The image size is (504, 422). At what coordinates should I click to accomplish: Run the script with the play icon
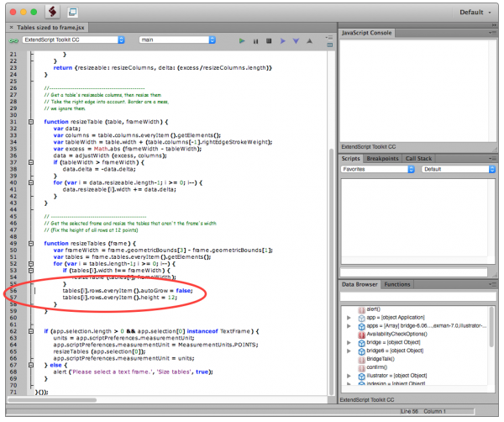[x=242, y=40]
